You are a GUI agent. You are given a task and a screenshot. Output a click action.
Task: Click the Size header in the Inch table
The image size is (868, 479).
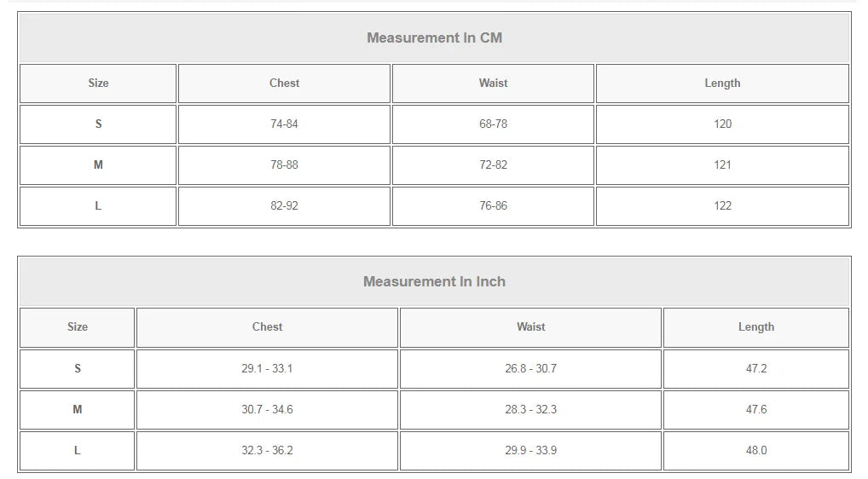click(x=78, y=326)
